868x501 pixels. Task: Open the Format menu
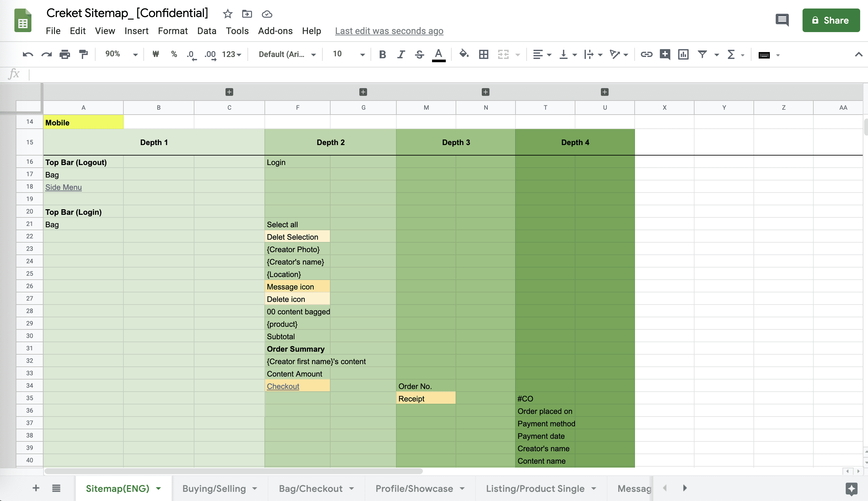(x=172, y=31)
